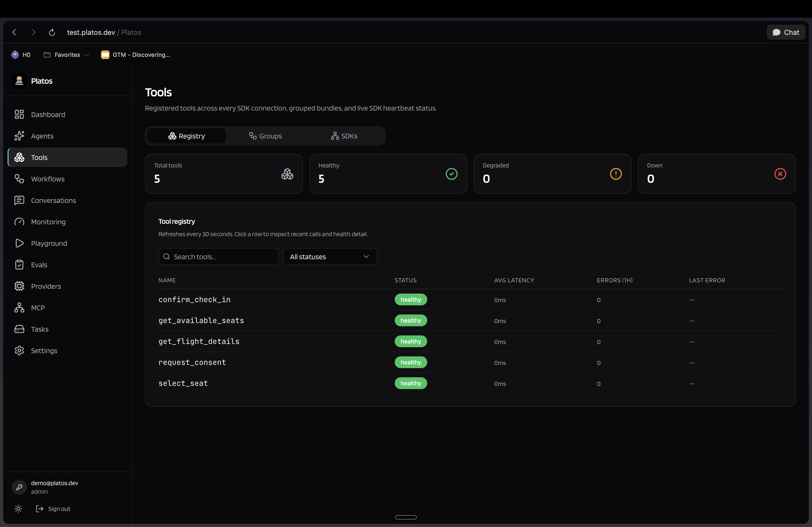
Task: Reload the page with refresh icon
Action: click(x=52, y=32)
